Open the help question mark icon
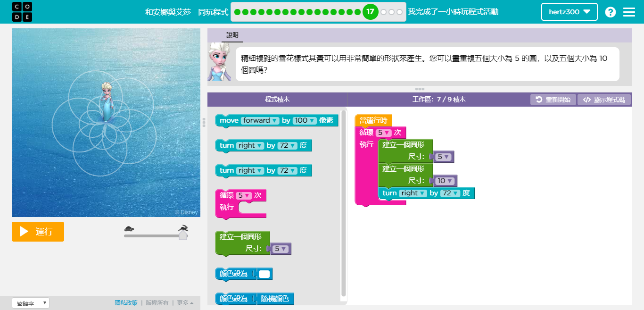This screenshot has height=310, width=644. (610, 12)
